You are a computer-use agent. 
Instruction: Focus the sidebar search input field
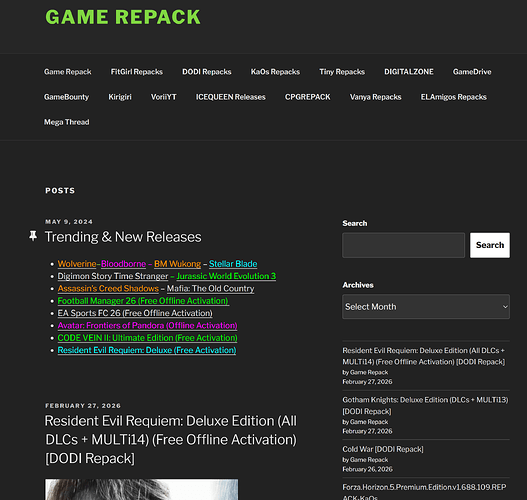[x=403, y=245]
